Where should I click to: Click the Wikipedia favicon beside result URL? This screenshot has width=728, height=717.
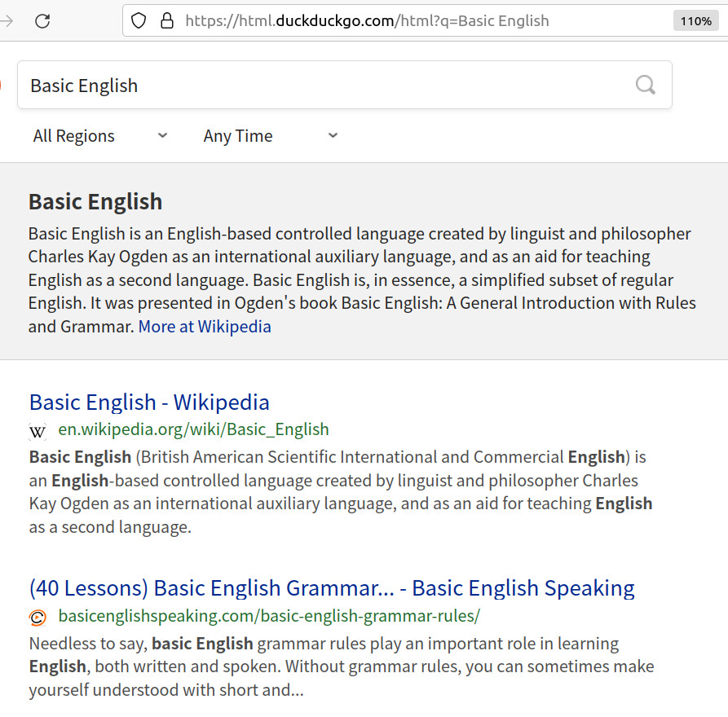[x=38, y=431]
